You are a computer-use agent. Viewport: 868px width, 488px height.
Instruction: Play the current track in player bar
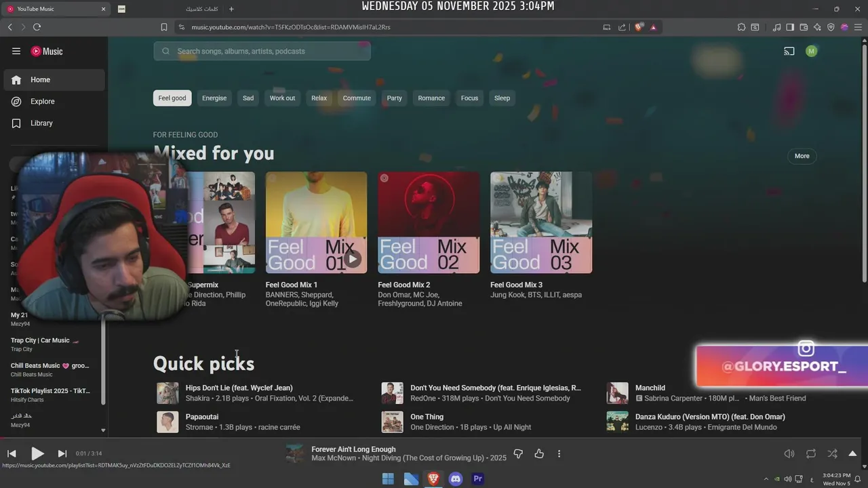37,453
